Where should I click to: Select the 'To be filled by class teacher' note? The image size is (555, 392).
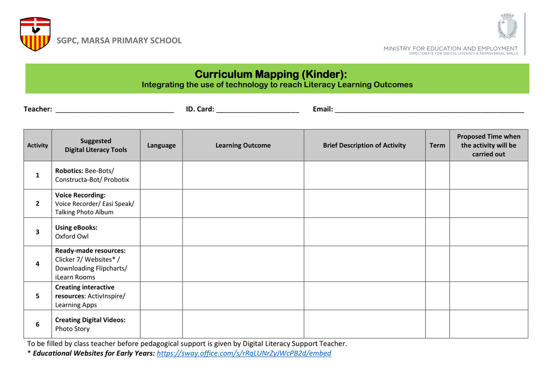(x=187, y=344)
